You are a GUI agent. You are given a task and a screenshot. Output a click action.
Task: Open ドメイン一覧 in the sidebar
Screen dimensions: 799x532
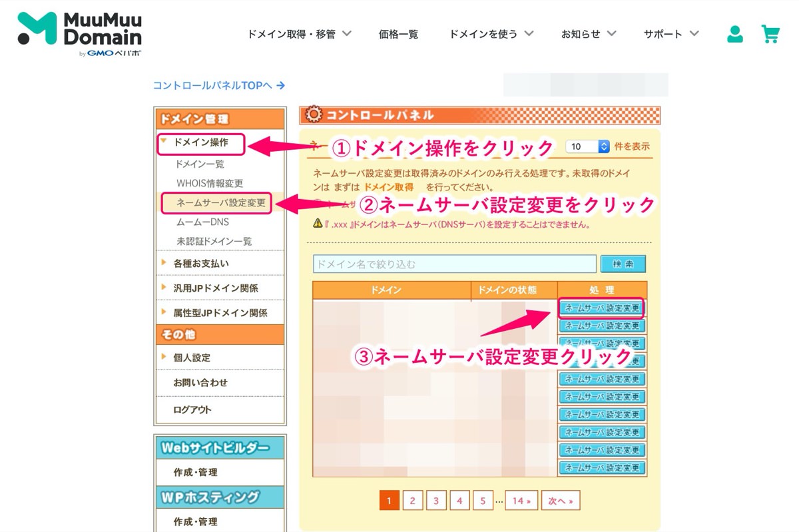click(x=200, y=164)
